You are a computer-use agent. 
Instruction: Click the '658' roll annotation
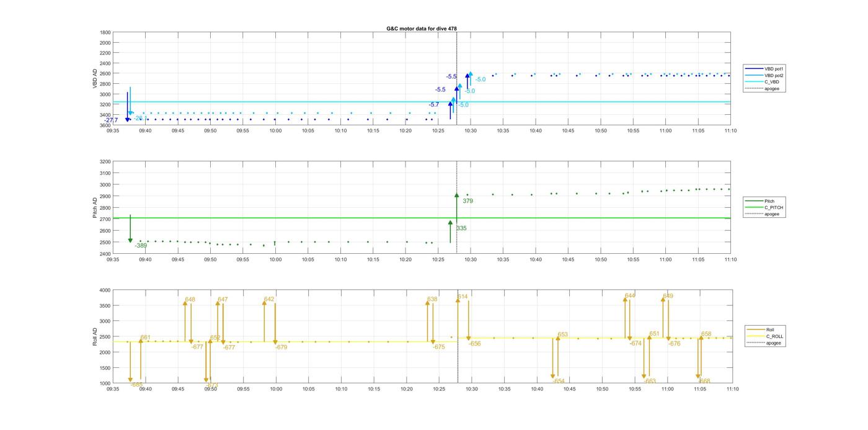tap(706, 334)
